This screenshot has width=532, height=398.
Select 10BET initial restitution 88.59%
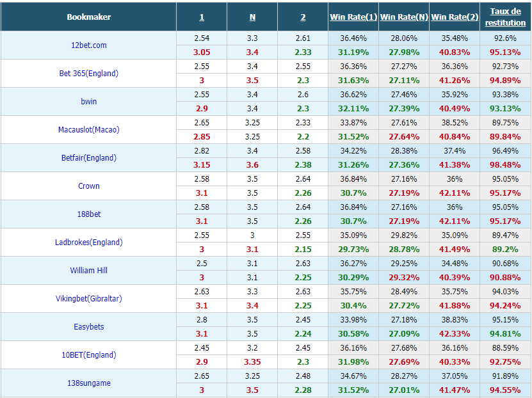pos(505,348)
